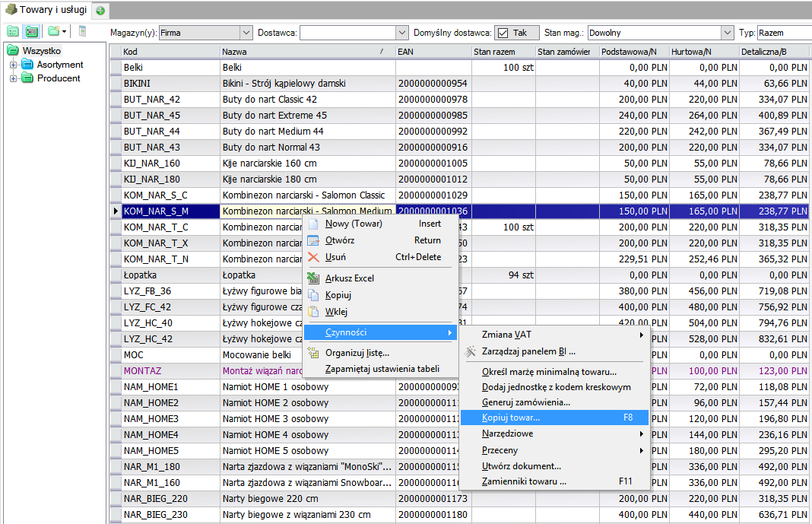Image resolution: width=812 pixels, height=524 pixels.
Task: Click the row selector of KOM_NAR_S_M row
Action: (x=116, y=211)
